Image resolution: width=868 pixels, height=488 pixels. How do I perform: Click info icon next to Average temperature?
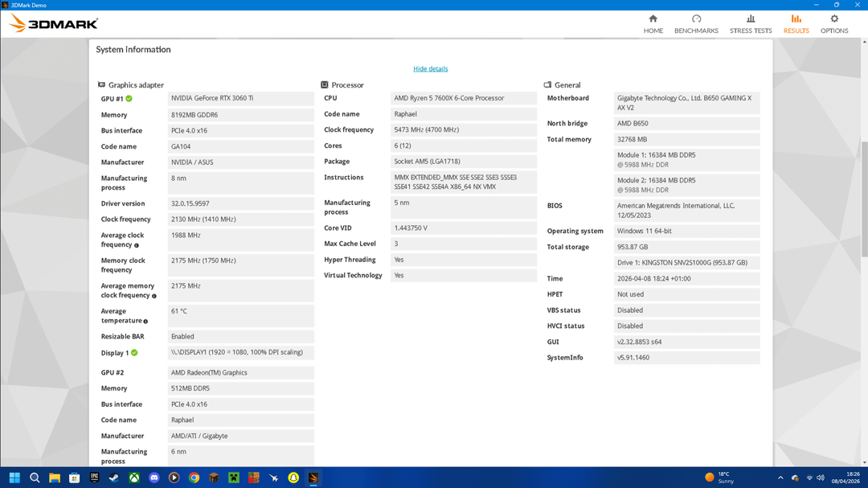coord(145,322)
